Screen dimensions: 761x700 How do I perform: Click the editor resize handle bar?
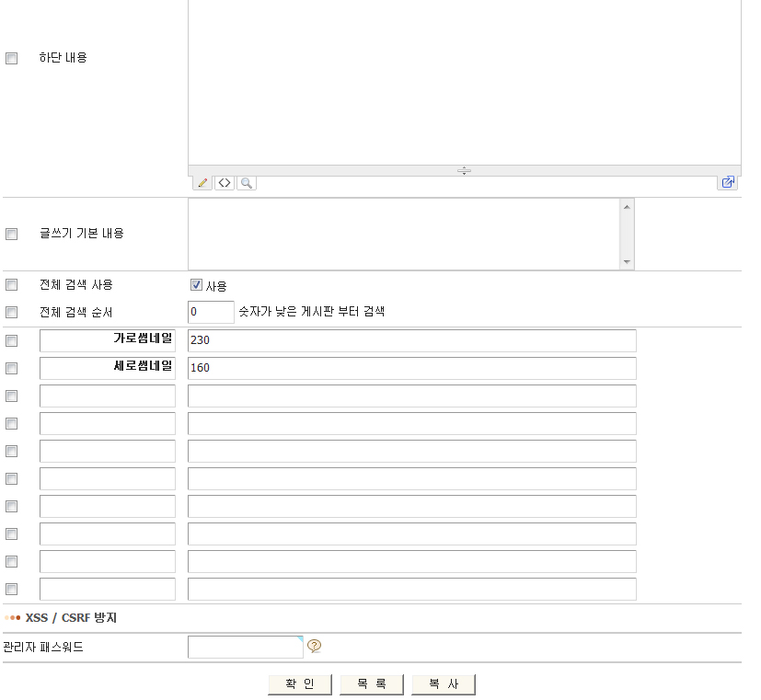[464, 170]
